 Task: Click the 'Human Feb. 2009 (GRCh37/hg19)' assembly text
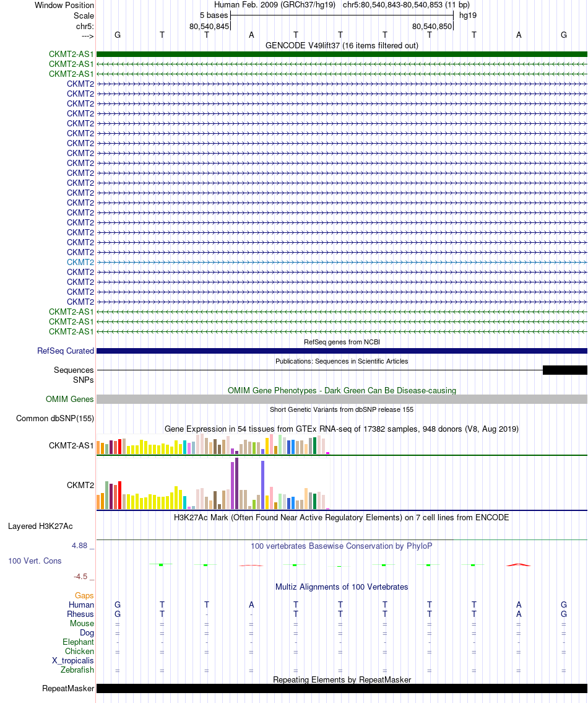click(x=275, y=5)
